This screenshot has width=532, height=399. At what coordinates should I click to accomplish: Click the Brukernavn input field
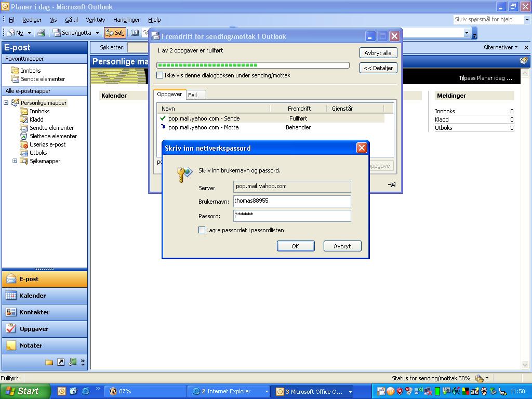(292, 201)
